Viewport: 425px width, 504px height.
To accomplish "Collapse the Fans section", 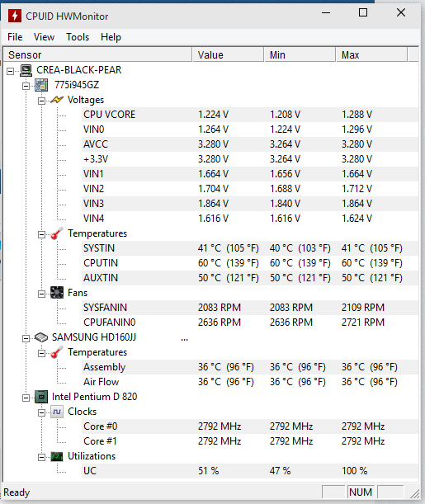I will [41, 294].
